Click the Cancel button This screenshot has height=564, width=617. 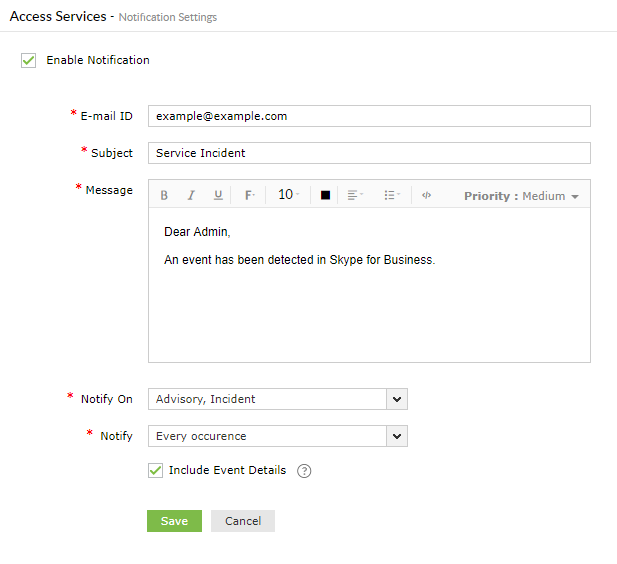[x=243, y=521]
